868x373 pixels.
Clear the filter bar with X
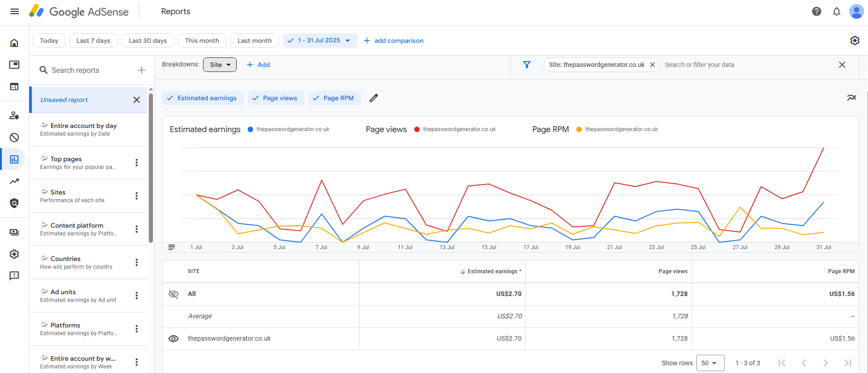tap(842, 65)
